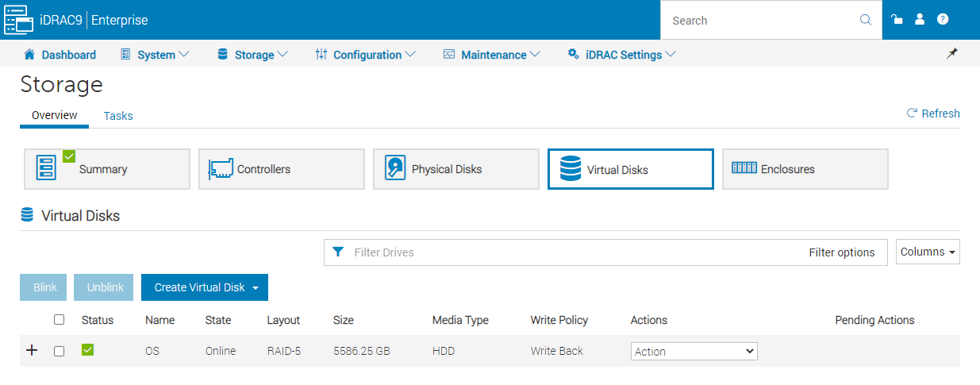Open the Action dropdown for OS disk

click(x=694, y=351)
